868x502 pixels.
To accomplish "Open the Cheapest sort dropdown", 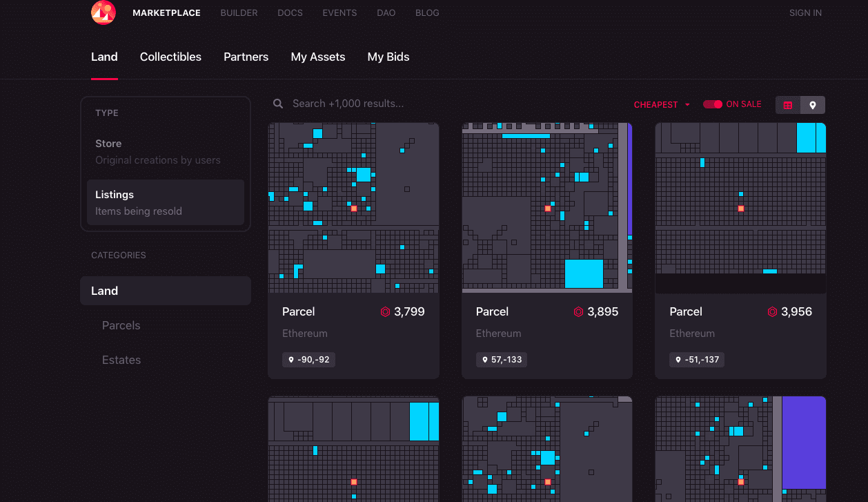I will (x=662, y=105).
